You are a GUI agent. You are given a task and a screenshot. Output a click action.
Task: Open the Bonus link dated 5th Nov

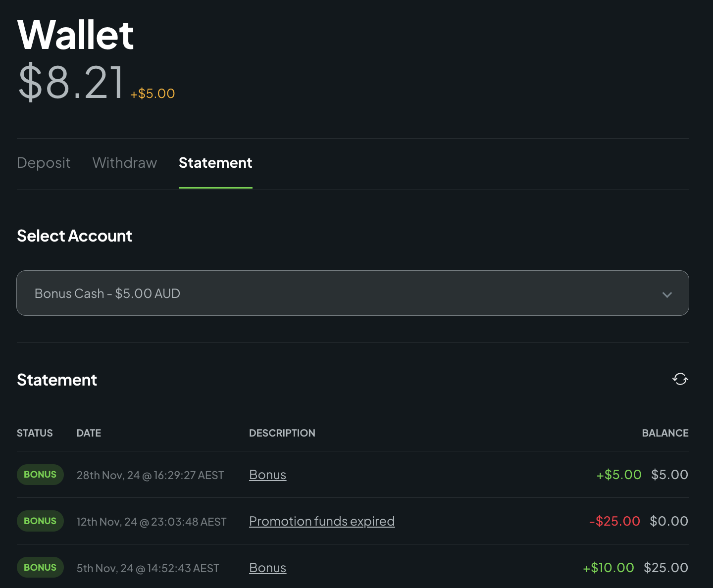coord(267,568)
